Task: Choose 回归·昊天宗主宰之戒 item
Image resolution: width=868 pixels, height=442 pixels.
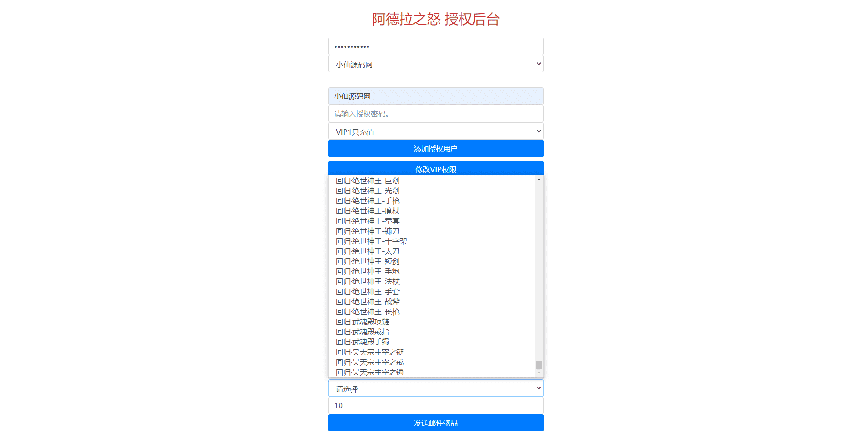Action: click(x=432, y=362)
